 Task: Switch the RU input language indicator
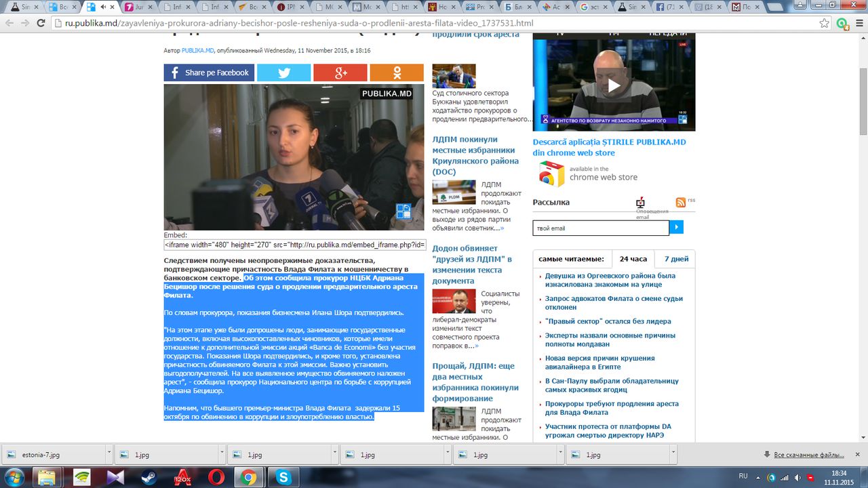[x=743, y=476]
